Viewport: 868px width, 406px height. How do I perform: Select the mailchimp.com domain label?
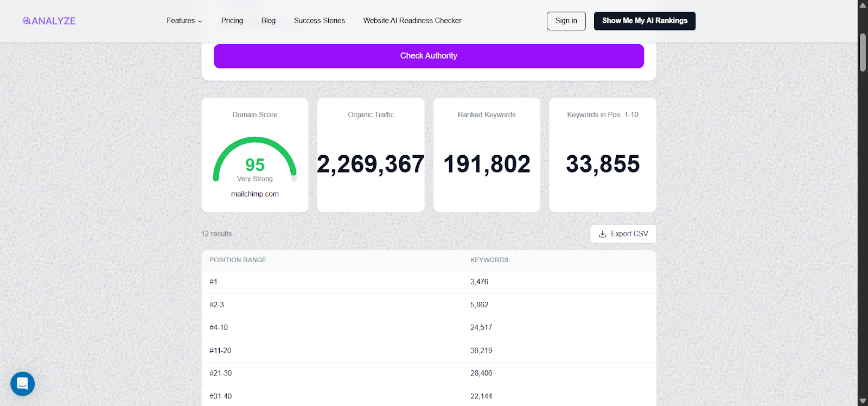[255, 194]
